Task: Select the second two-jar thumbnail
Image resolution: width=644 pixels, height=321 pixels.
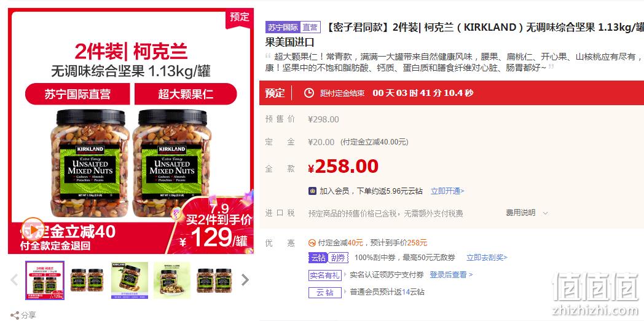Action: click(x=87, y=280)
